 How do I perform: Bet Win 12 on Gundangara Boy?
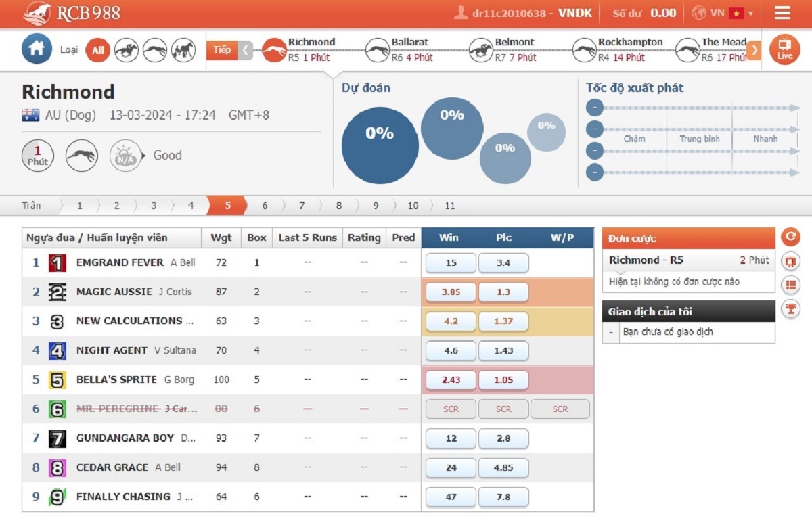tap(451, 438)
